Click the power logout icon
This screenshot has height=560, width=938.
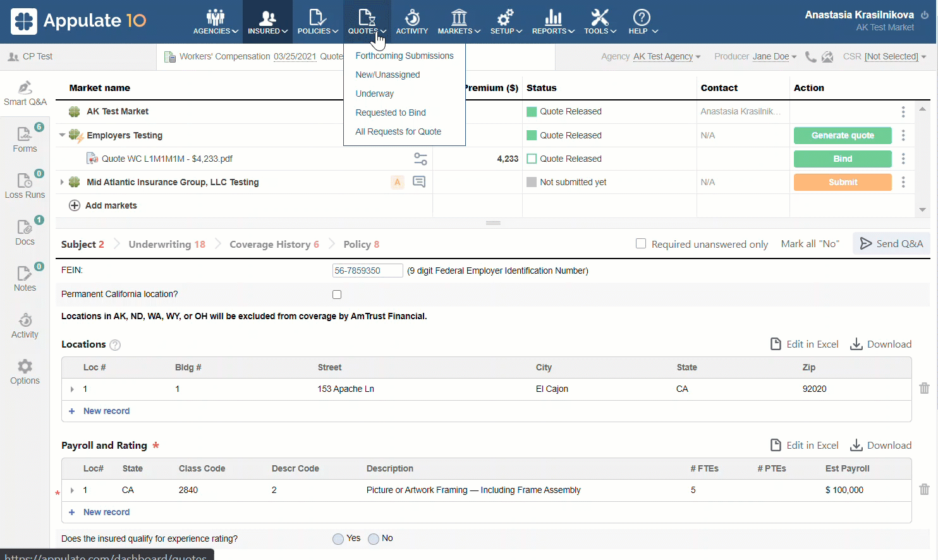925,15
